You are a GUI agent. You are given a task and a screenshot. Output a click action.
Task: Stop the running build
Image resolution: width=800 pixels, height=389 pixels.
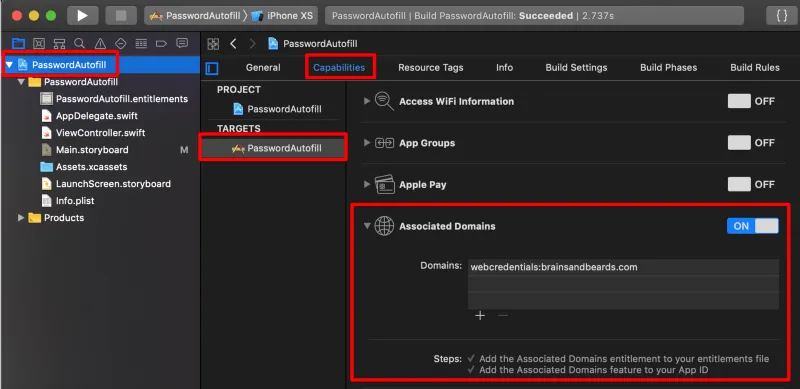[121, 16]
